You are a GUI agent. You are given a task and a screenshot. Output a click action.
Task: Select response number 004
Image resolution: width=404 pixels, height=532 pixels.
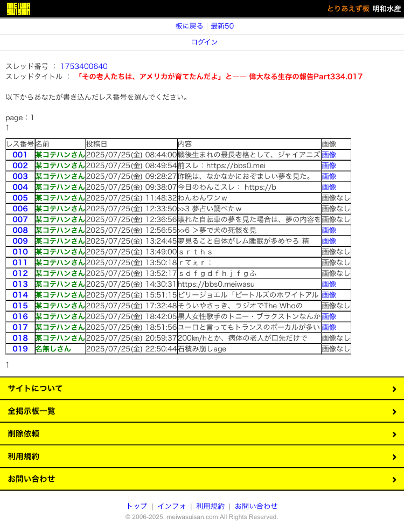[x=20, y=187]
